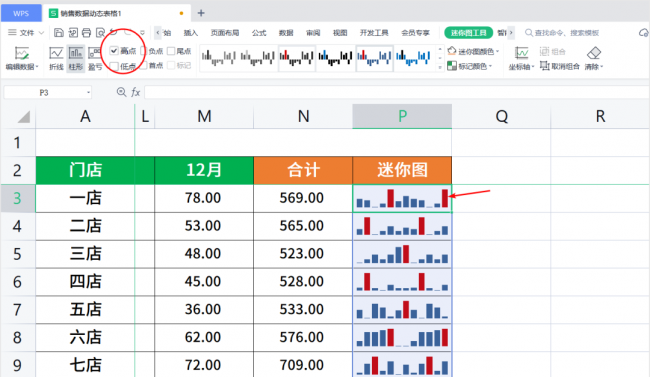Apply the all-blue sparkline style with black bar

[x=412, y=58]
